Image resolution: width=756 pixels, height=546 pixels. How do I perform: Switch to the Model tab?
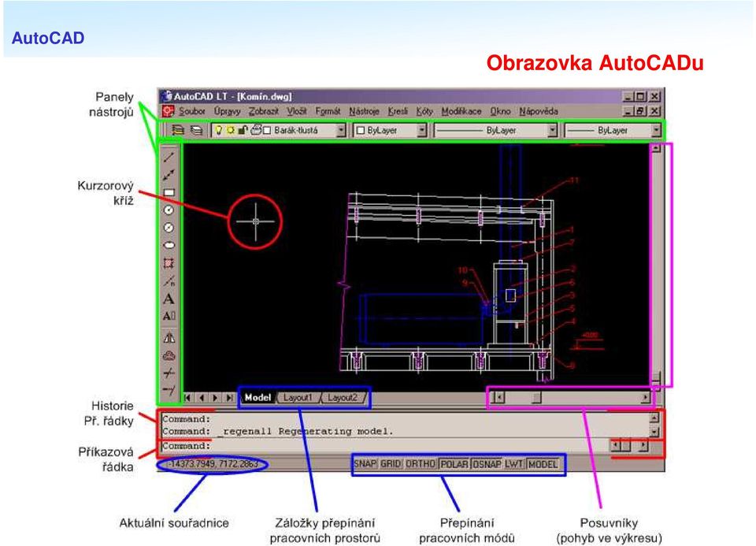click(x=258, y=398)
